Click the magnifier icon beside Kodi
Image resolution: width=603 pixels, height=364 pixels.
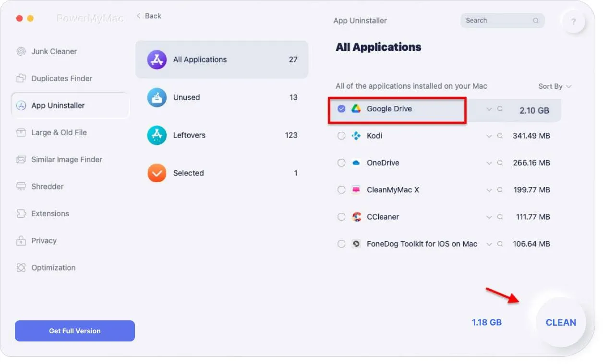point(500,136)
